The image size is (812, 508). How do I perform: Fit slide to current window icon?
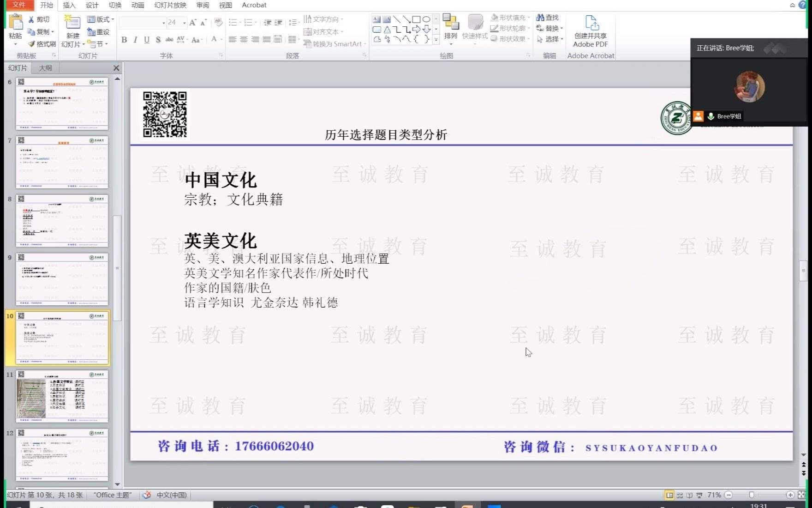802,495
